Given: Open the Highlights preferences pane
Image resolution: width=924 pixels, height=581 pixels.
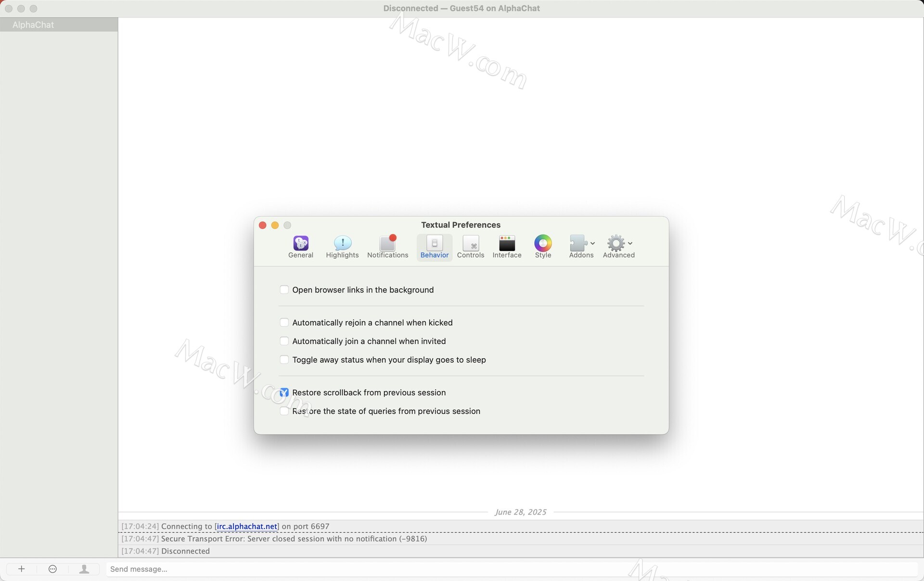Looking at the screenshot, I should (x=342, y=247).
